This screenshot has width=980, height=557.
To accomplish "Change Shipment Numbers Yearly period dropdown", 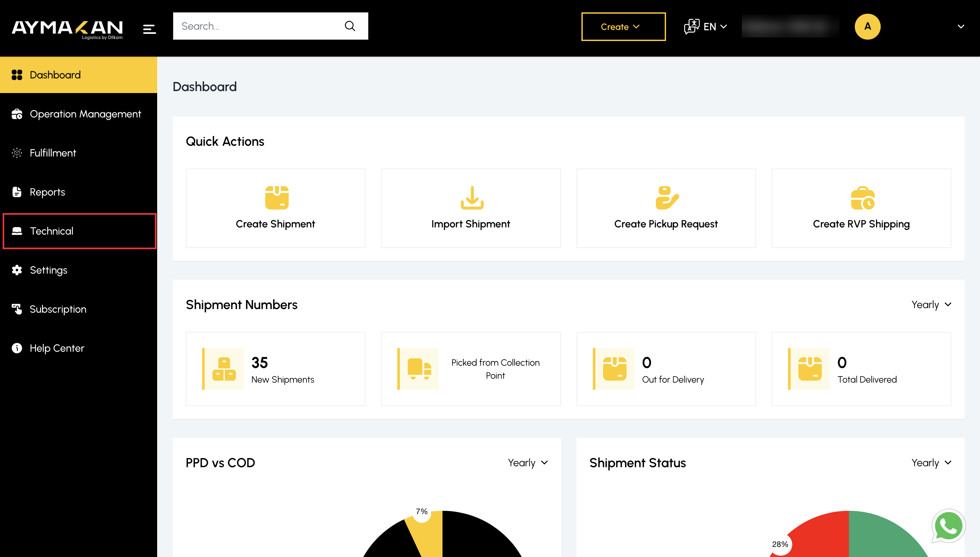I will click(x=931, y=305).
